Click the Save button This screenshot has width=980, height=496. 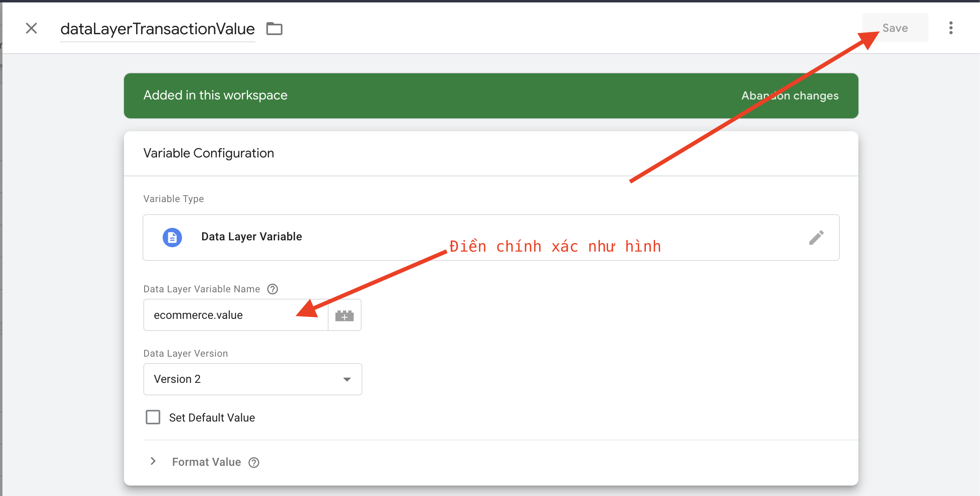click(895, 28)
